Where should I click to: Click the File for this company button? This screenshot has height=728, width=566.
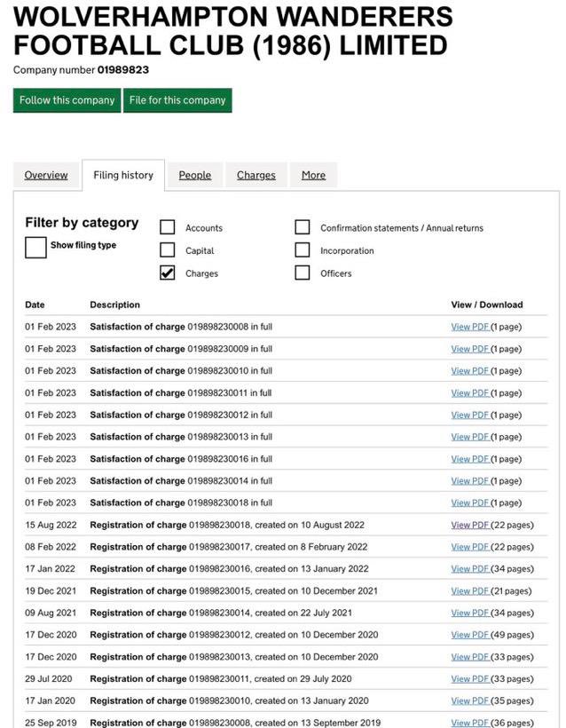pyautogui.click(x=177, y=100)
